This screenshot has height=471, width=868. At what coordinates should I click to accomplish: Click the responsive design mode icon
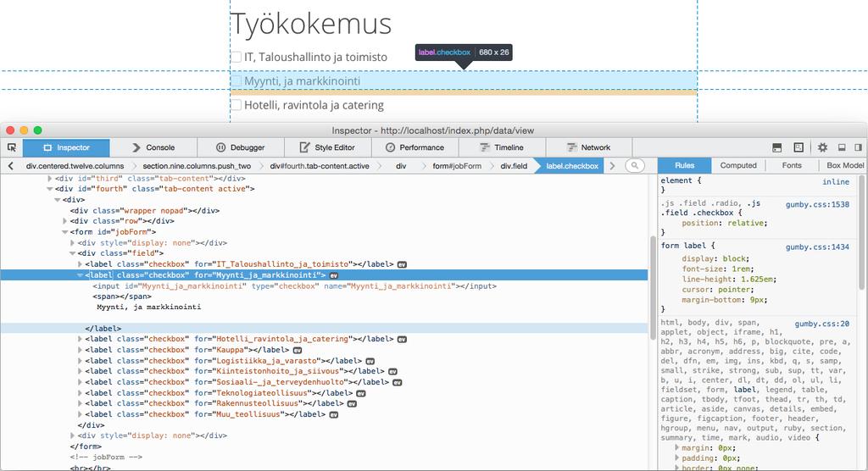coord(798,147)
